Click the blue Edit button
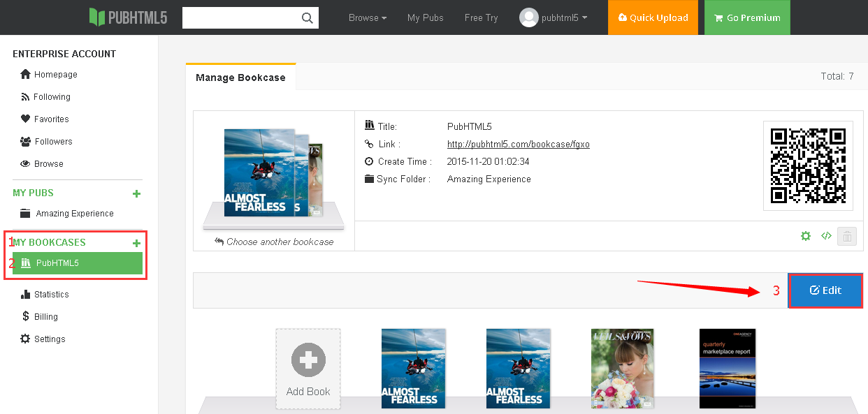868x414 pixels. tap(825, 290)
